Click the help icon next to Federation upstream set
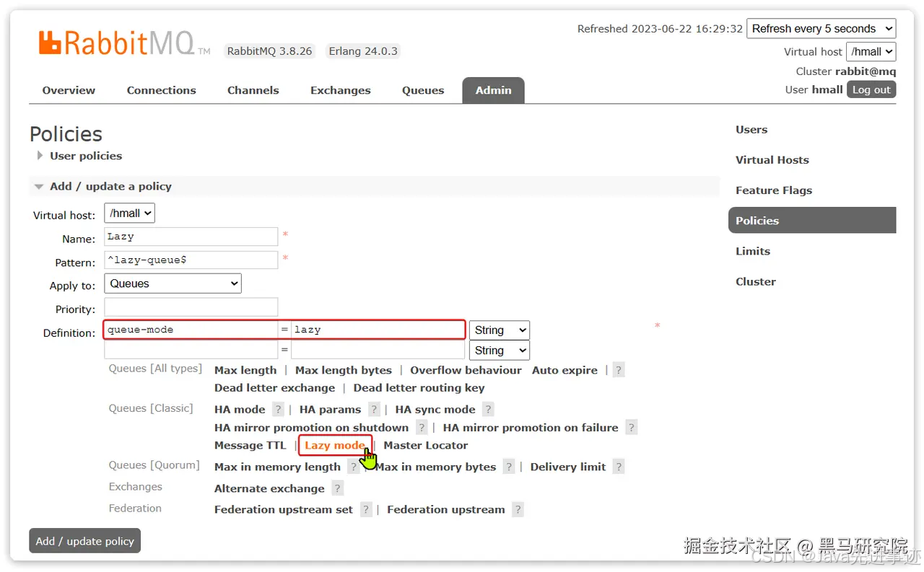 click(x=366, y=509)
